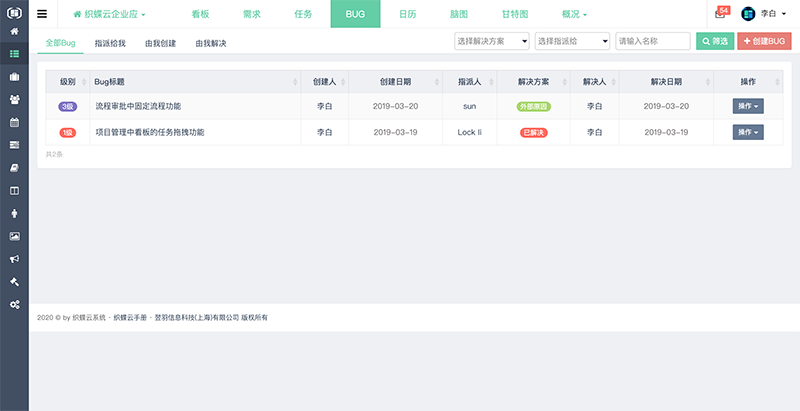Screen dimensions: 800x411
Task: Click bug title 流程审批中固定流程功能
Action: pyautogui.click(x=138, y=106)
